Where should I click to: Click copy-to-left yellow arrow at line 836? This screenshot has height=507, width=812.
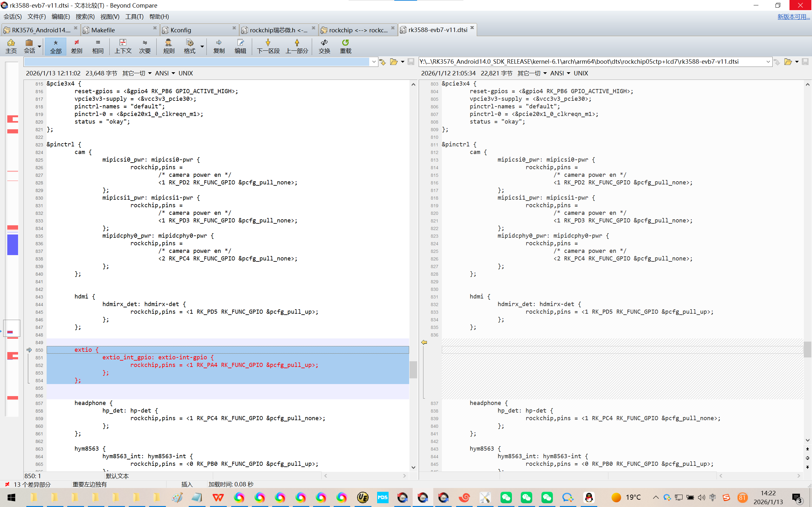point(424,342)
